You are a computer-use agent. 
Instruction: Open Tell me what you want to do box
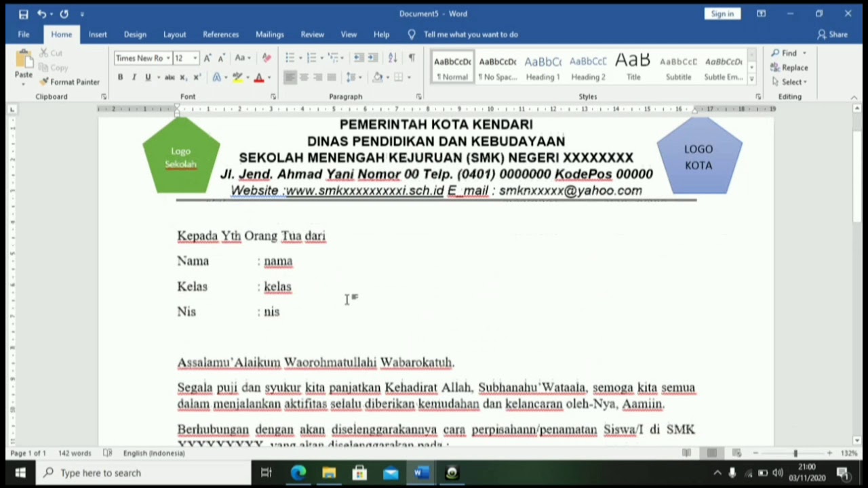(471, 35)
